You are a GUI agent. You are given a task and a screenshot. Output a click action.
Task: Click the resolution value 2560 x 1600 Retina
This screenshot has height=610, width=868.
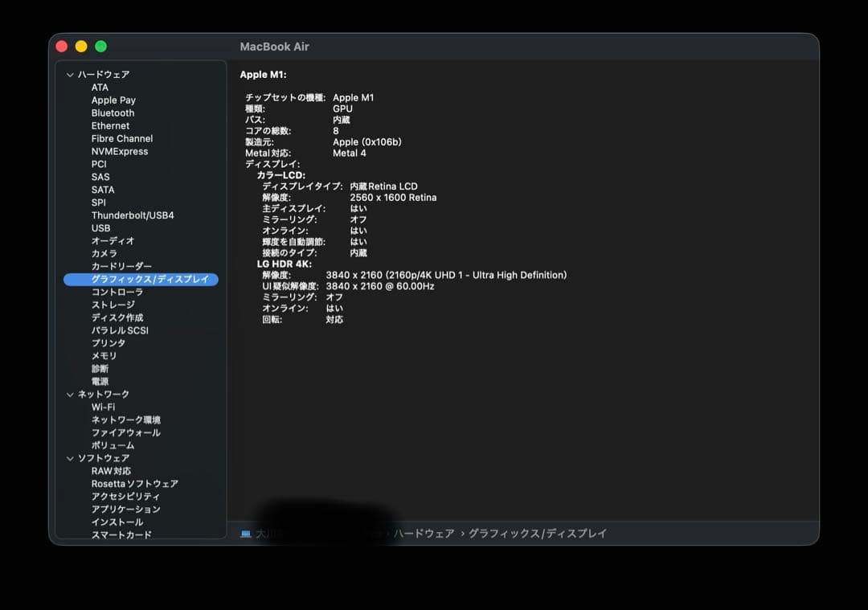pos(393,198)
